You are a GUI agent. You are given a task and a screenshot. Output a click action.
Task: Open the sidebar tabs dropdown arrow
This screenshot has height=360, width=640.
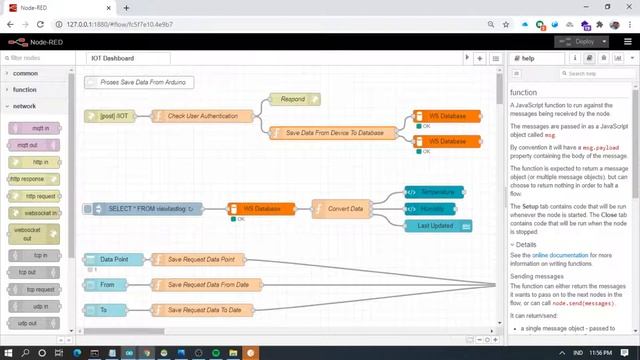click(x=632, y=58)
